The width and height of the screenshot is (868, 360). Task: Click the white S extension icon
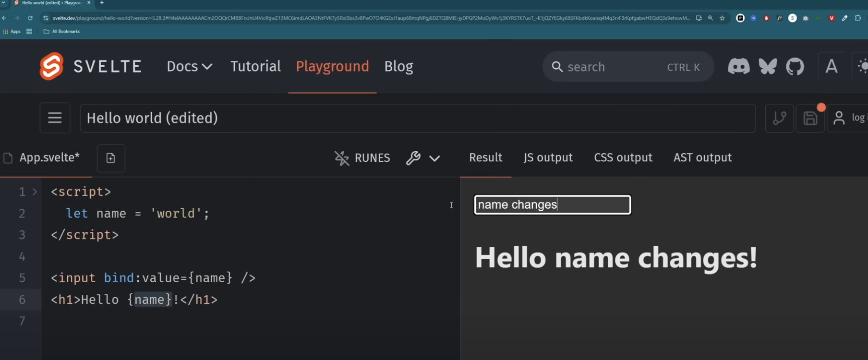[x=793, y=18]
